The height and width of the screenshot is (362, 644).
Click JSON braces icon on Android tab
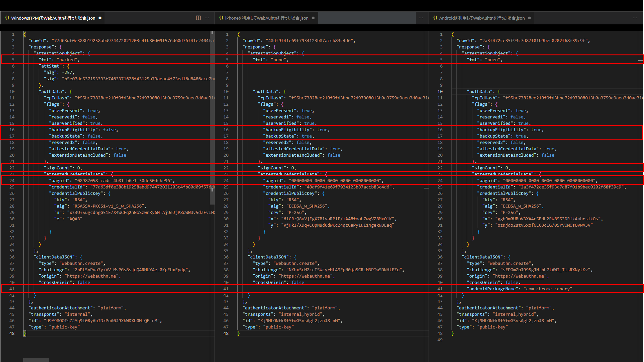coord(435,18)
